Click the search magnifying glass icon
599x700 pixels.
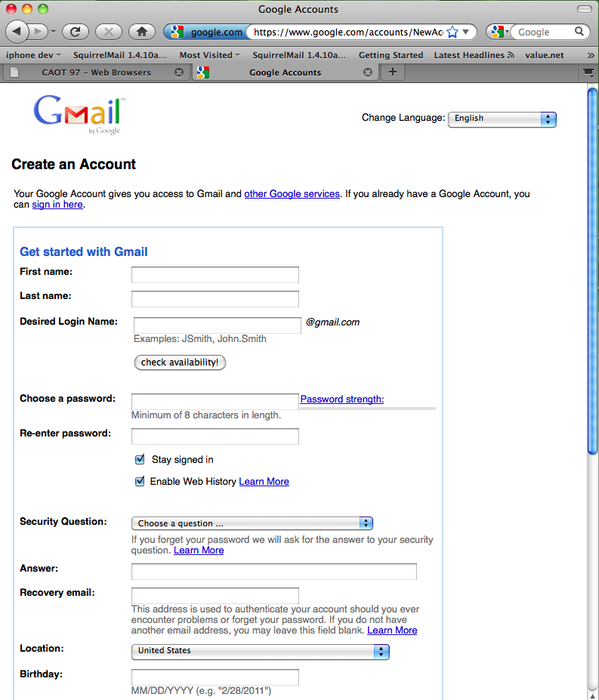click(x=579, y=32)
